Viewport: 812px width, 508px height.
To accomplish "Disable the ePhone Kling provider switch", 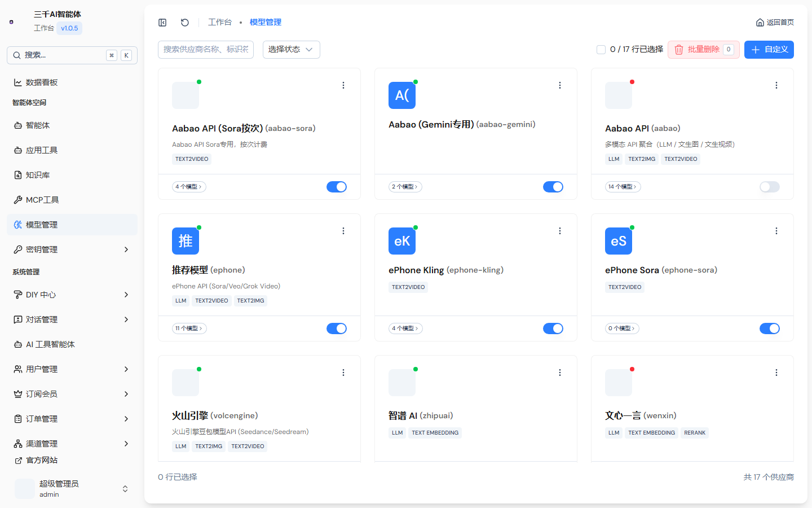I will coord(553,329).
